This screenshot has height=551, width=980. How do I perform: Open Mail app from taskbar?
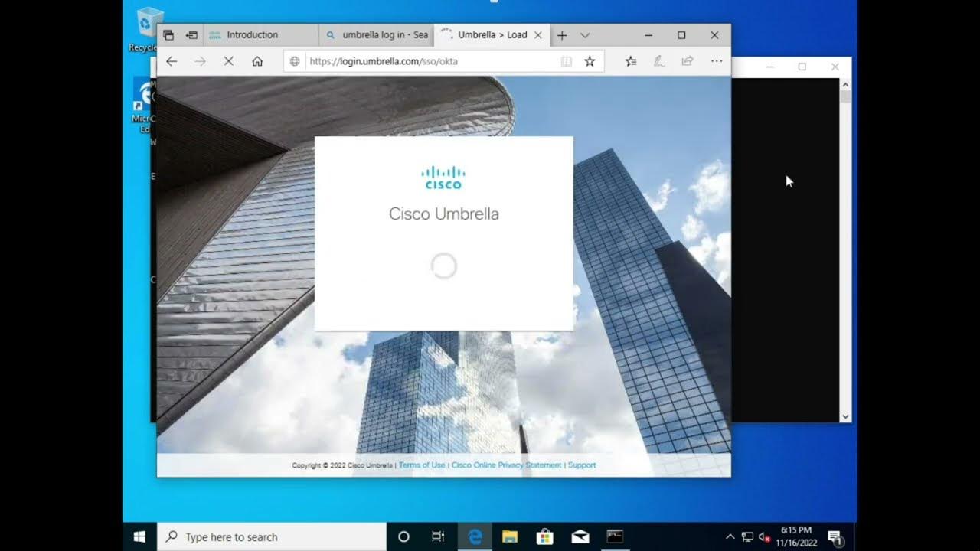coord(580,536)
